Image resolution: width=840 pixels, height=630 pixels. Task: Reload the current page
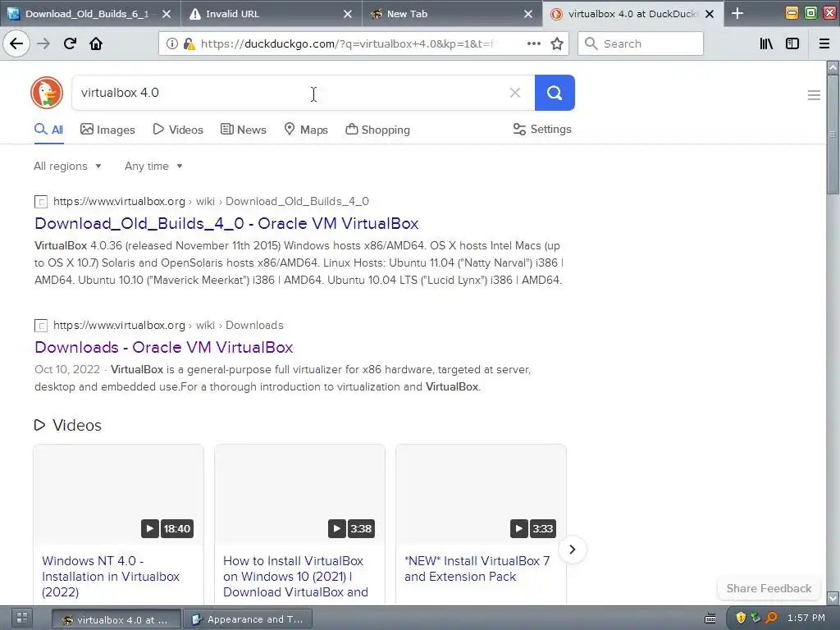(x=71, y=43)
